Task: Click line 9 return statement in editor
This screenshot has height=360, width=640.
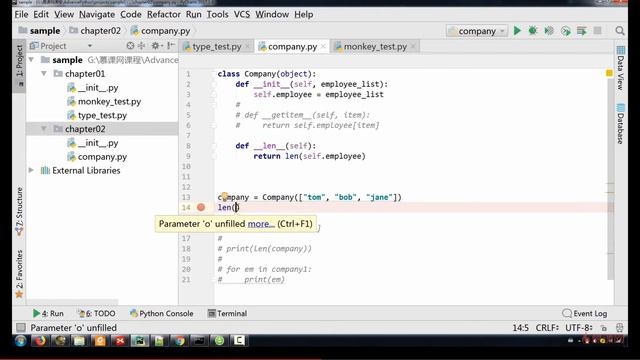Action: (309, 156)
